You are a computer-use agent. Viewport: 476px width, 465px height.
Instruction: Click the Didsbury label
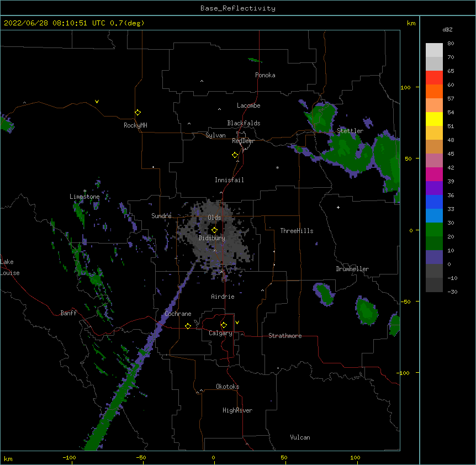pyautogui.click(x=211, y=238)
